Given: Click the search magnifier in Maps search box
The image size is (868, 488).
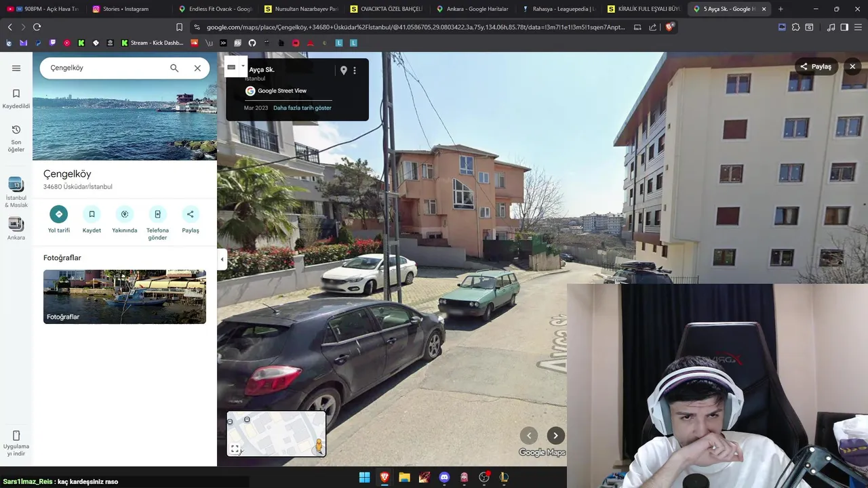Looking at the screenshot, I should 174,68.
